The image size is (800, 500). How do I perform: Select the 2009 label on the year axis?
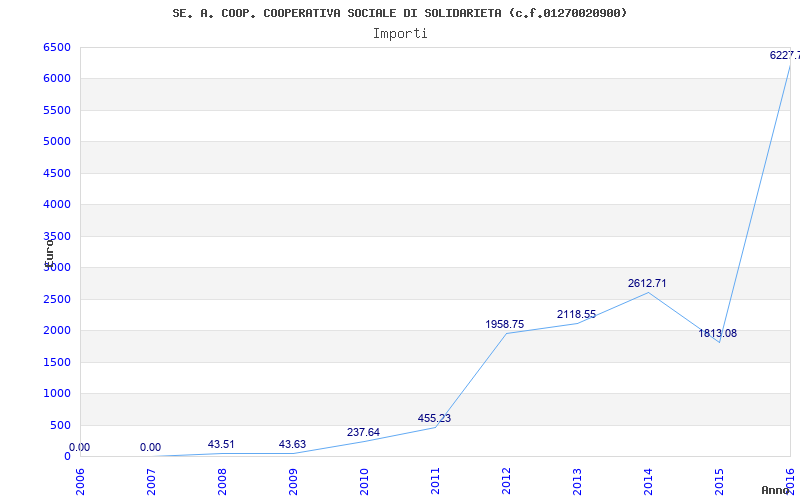tap(293, 482)
